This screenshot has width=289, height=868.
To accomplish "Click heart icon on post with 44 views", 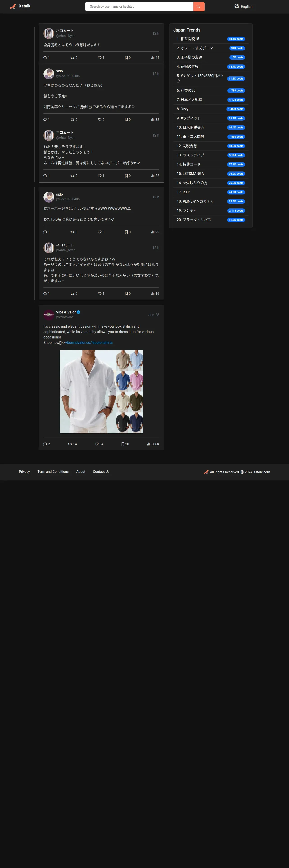I will click(99, 58).
